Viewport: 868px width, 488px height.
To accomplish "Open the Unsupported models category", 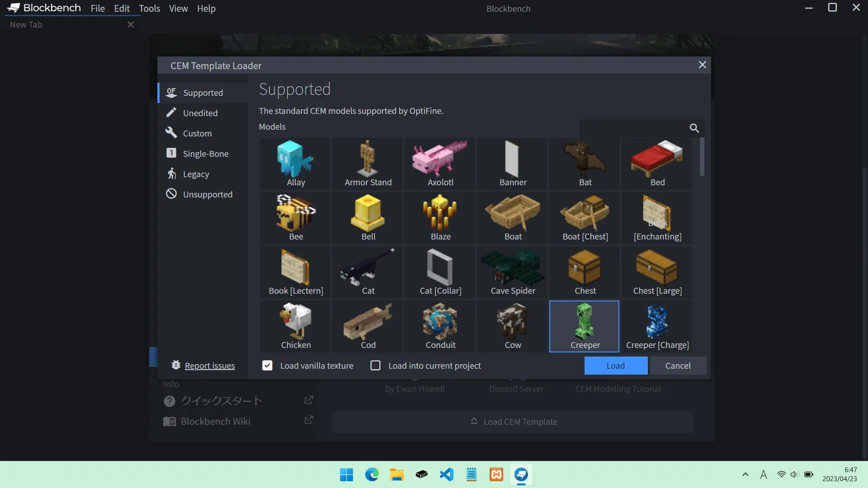I will tap(208, 194).
